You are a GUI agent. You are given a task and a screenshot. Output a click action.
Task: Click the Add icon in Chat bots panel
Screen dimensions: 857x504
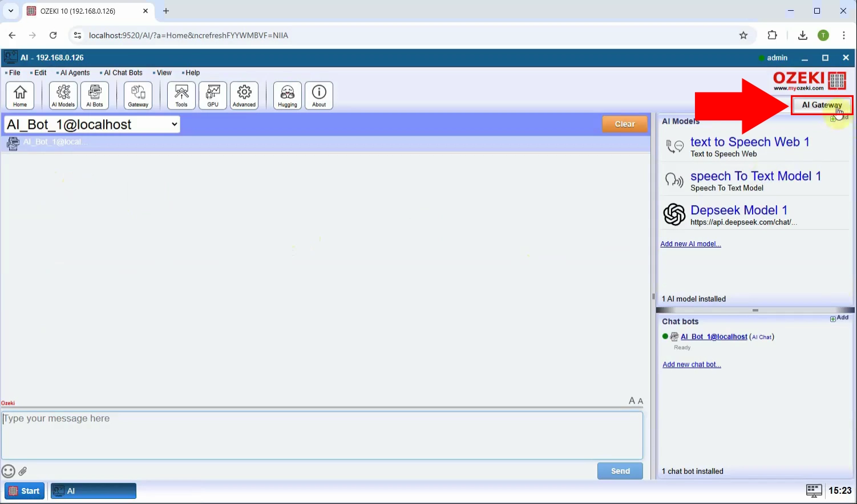point(839,318)
